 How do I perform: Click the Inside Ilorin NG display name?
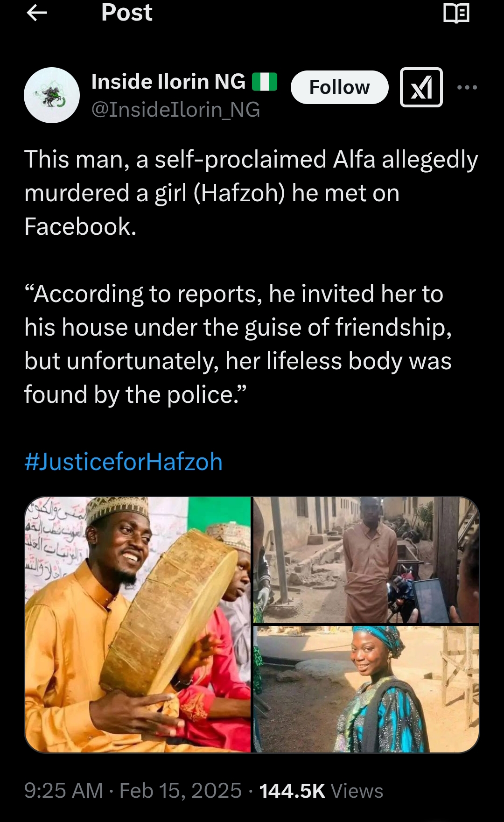click(168, 82)
